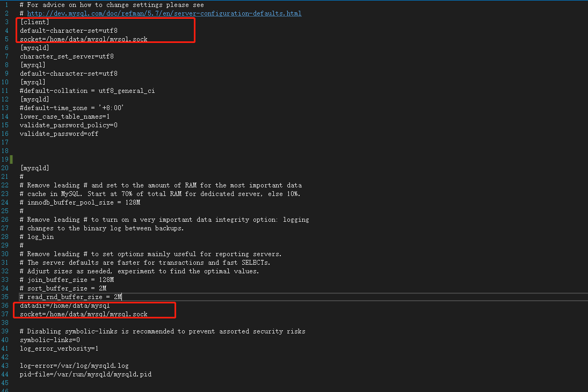Click the comment 'Adjust sizes as needed'

(x=139, y=272)
